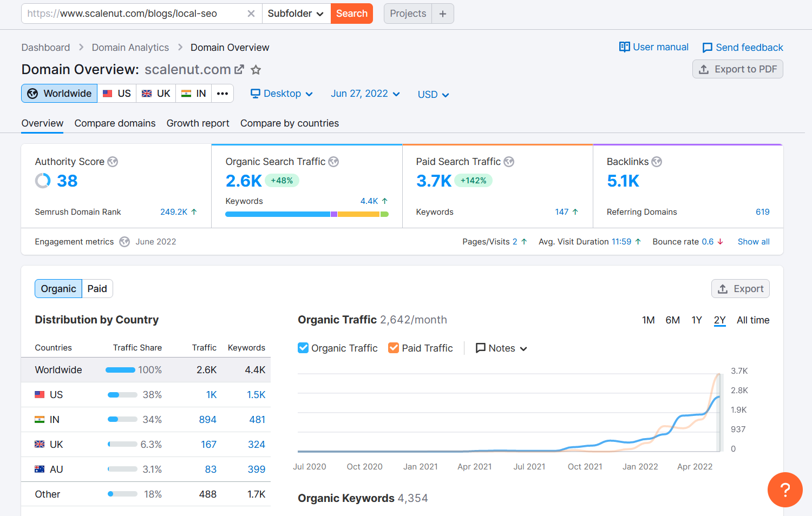
Task: Click IN keywords value 481
Action: tap(257, 420)
